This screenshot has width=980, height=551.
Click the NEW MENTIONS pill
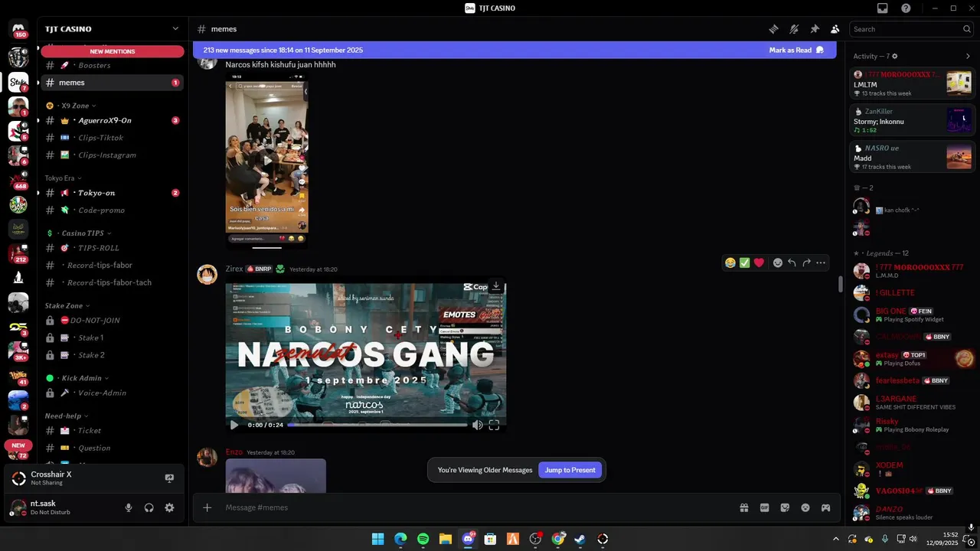coord(113,51)
